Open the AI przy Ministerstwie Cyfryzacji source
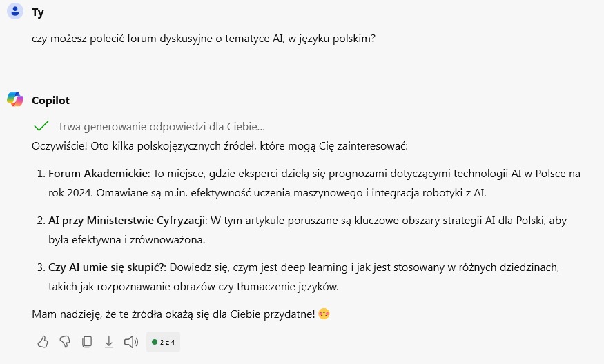This screenshot has height=364, width=604. click(x=127, y=220)
